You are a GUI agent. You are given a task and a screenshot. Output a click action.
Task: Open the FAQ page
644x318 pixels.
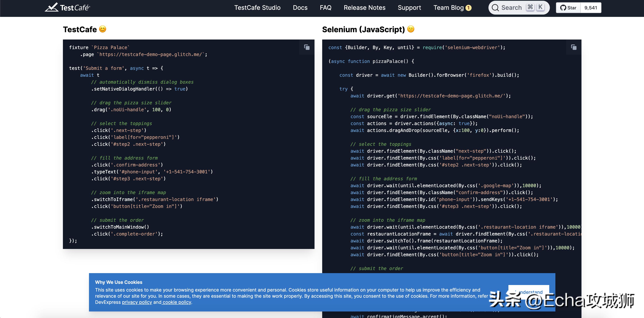tap(325, 8)
